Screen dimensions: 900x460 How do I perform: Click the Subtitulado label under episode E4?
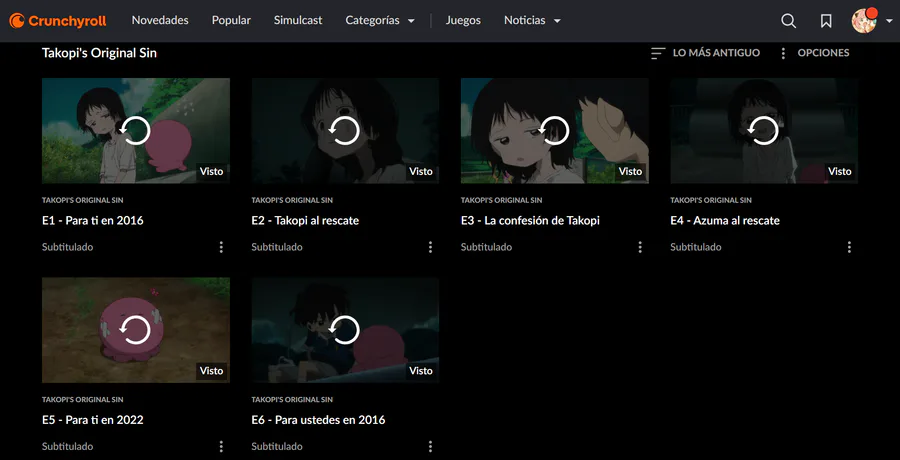696,247
